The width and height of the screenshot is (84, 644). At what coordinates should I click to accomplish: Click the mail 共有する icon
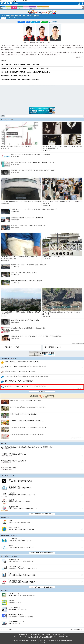[x=51, y=22]
